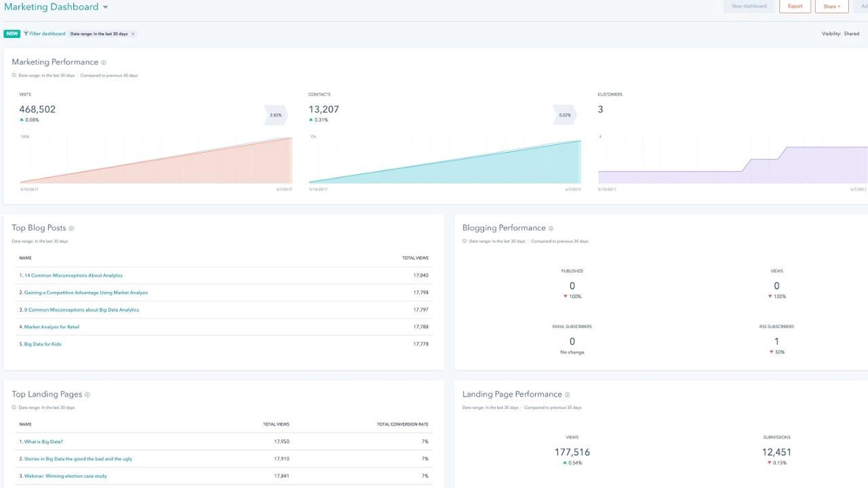
Task: Click the green NEW badge
Action: coord(12,33)
